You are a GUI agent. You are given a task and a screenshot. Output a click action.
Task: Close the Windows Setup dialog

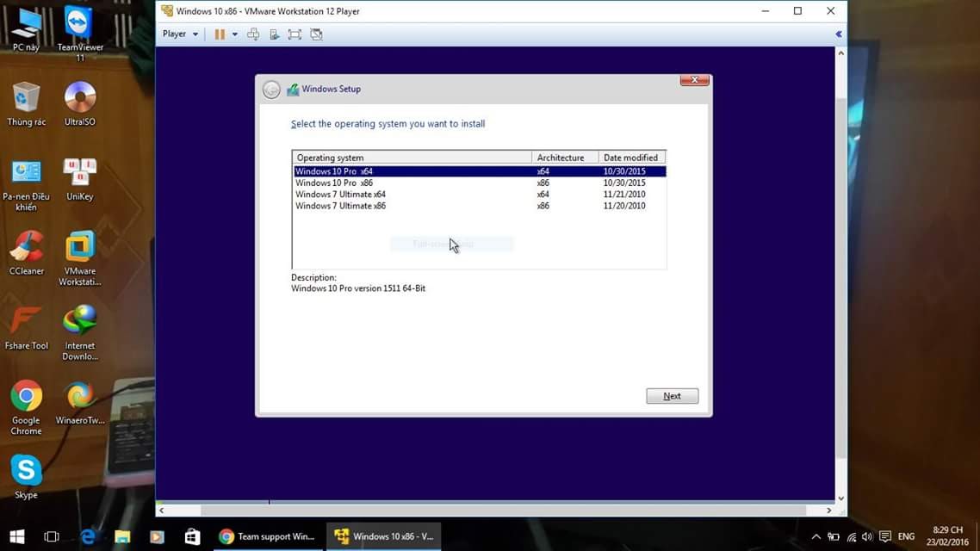click(x=694, y=80)
